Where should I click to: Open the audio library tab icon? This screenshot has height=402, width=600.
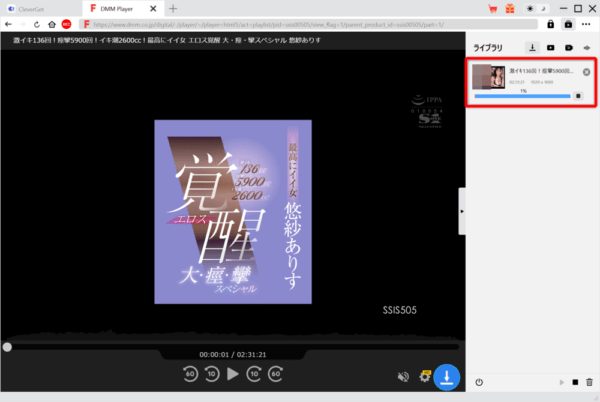[569, 48]
